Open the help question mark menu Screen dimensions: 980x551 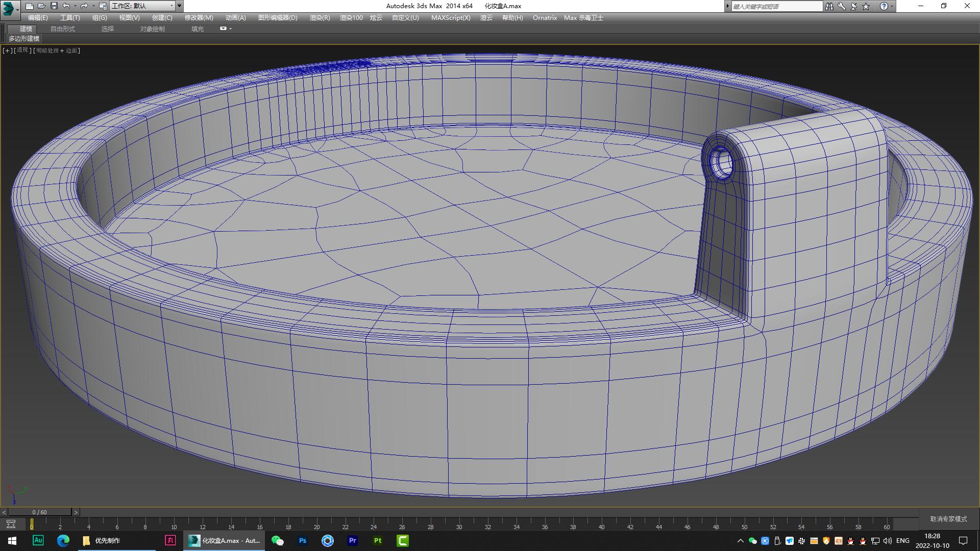[885, 6]
